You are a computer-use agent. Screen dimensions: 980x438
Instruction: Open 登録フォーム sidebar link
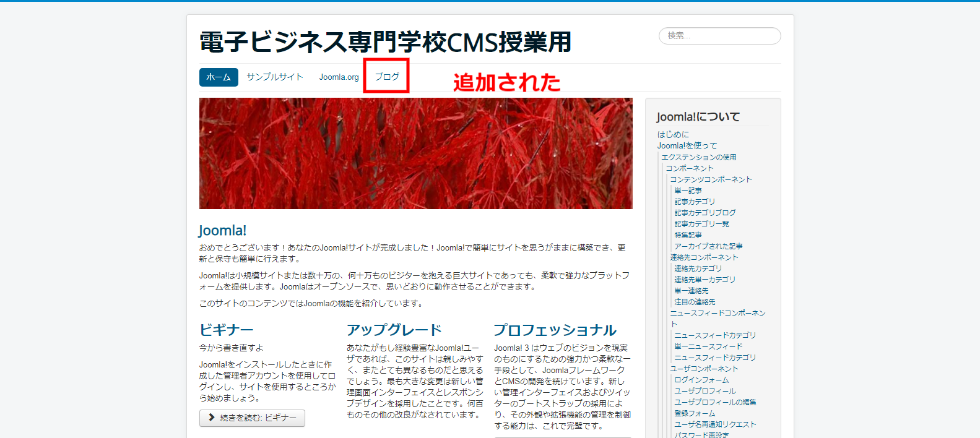695,413
